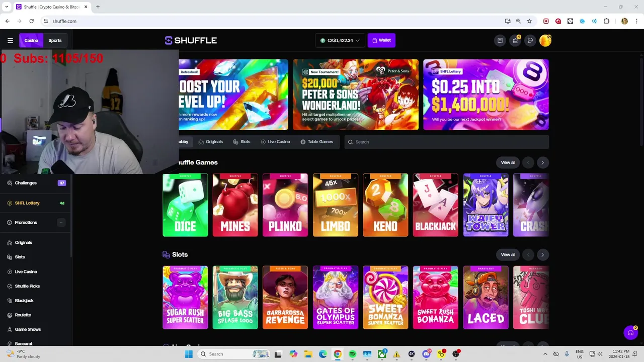Viewport: 644px width, 362px height.
Task: Open the Dice game thumbnail
Action: pyautogui.click(x=185, y=205)
